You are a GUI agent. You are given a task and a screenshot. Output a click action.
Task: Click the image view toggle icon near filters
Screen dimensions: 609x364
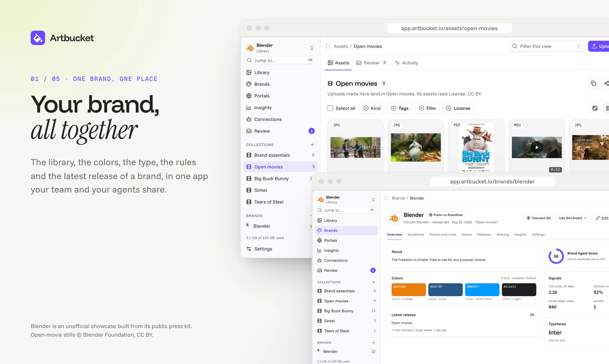[595, 108]
